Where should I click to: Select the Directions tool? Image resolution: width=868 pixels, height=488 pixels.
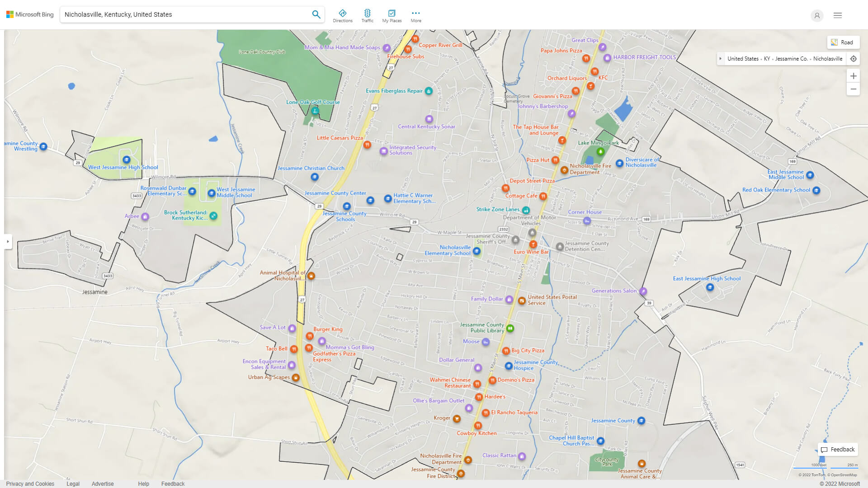[343, 15]
